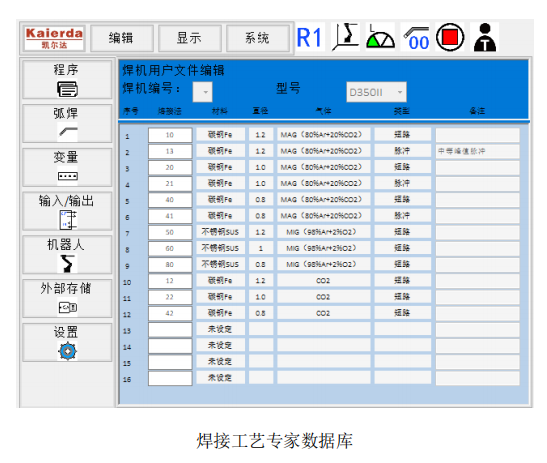Click the CO2 gas cell in row 10
Viewport: 547px width, 463px height.
pos(323,281)
